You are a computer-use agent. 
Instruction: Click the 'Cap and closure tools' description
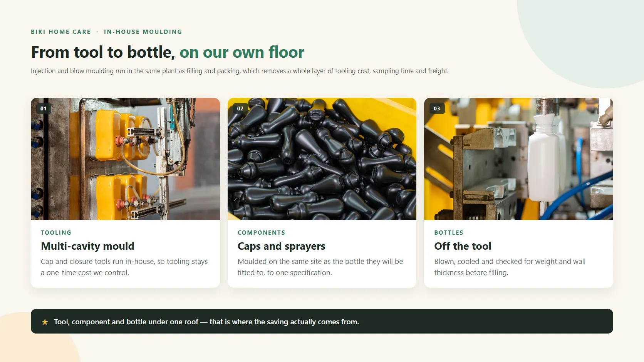click(124, 267)
